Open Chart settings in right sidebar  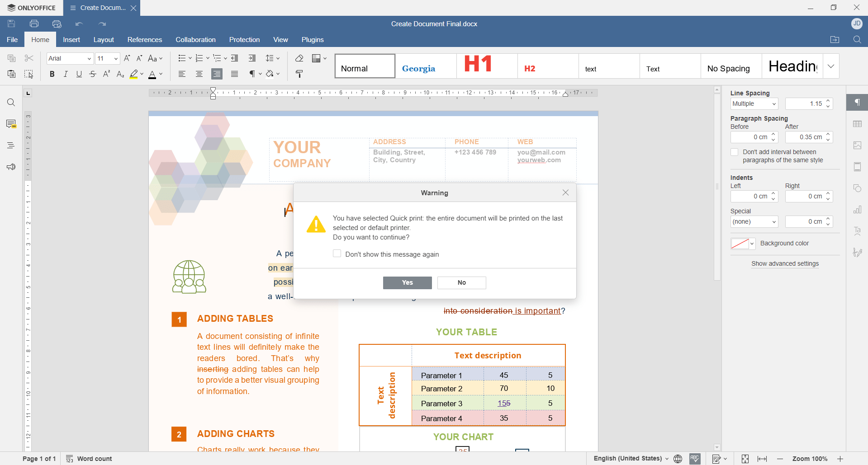[x=857, y=209]
